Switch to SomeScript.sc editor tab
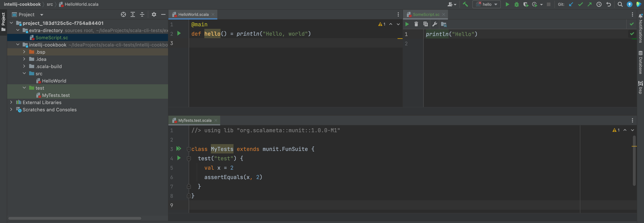 coord(426,15)
